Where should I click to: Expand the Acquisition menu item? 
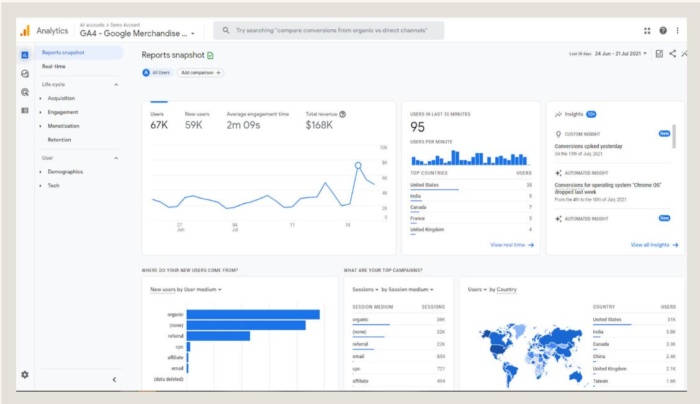[61, 98]
